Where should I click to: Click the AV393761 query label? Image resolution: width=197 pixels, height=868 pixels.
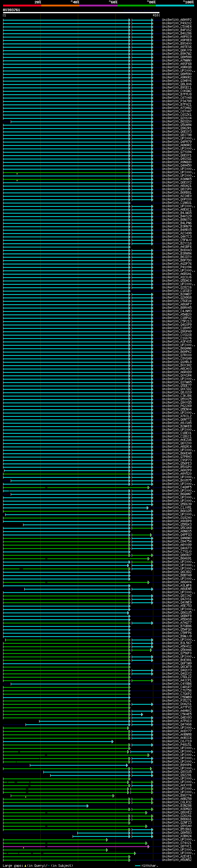(11, 10)
